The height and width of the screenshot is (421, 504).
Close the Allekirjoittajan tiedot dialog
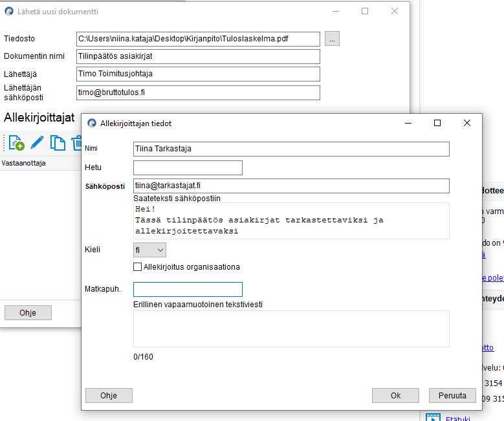[x=467, y=123]
